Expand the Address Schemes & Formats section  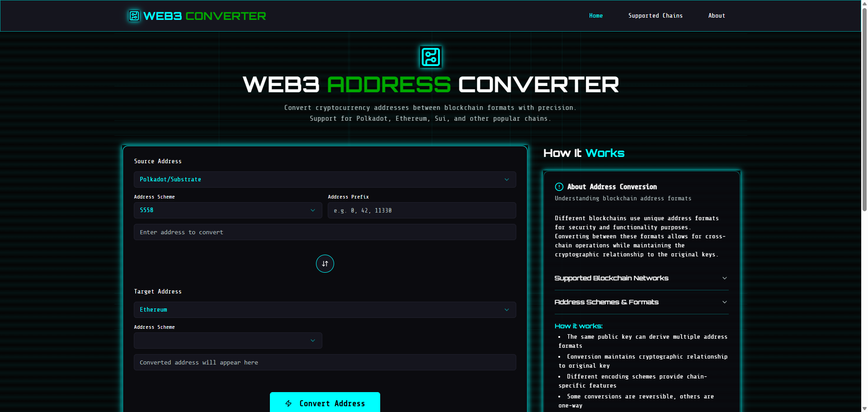[x=641, y=302]
